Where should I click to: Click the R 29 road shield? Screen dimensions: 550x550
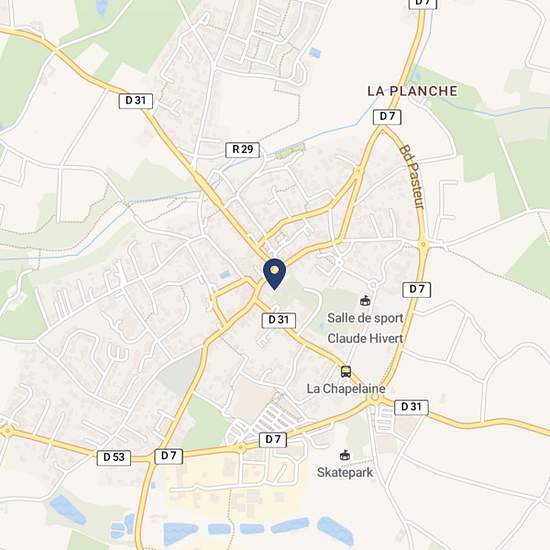click(242, 150)
